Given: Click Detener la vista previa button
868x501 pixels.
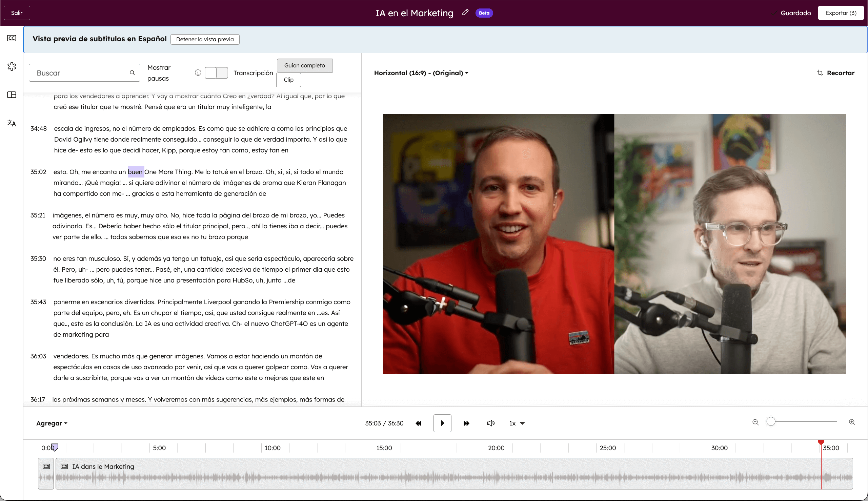Looking at the screenshot, I should point(205,39).
